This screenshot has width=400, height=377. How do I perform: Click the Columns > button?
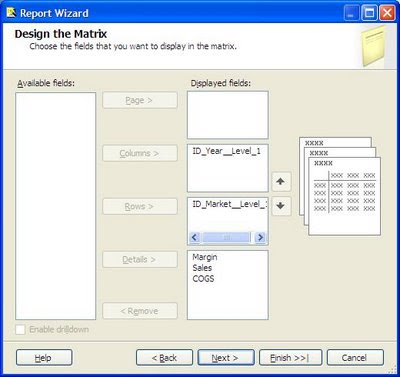140,153
